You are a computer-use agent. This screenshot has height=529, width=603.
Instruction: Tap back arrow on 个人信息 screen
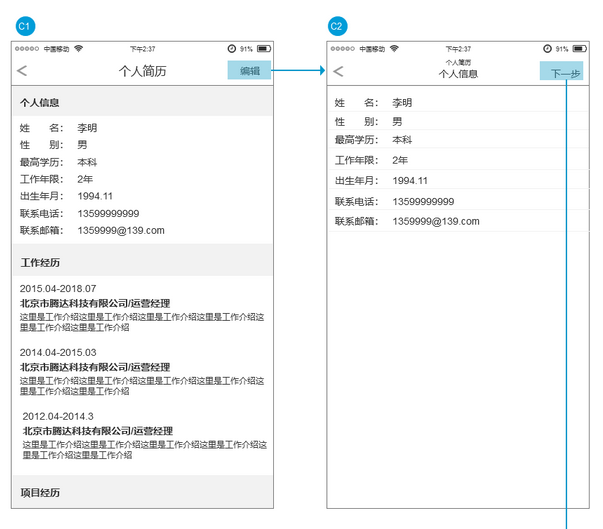tap(338, 71)
